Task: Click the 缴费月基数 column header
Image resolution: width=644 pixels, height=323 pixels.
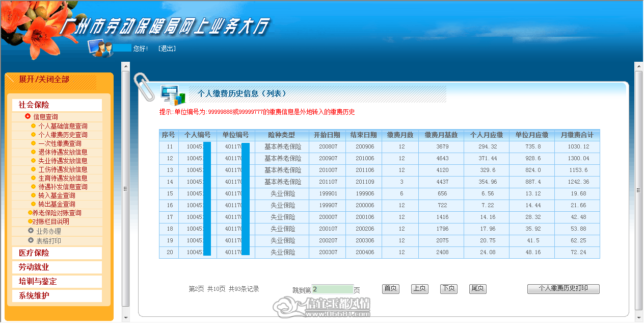Action: (441, 135)
